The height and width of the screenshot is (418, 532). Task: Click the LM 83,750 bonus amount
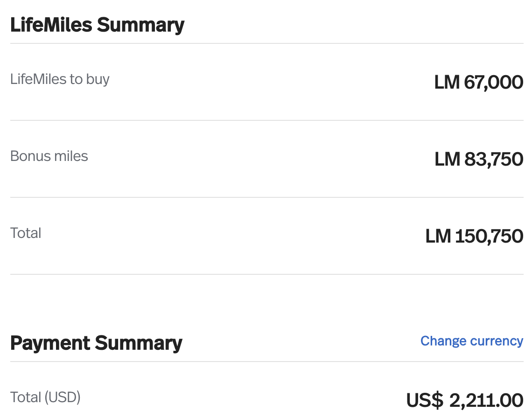tap(479, 160)
